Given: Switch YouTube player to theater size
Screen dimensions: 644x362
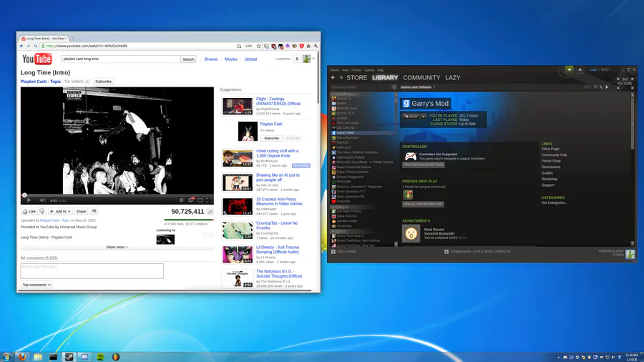Looking at the screenshot, I should [200, 200].
